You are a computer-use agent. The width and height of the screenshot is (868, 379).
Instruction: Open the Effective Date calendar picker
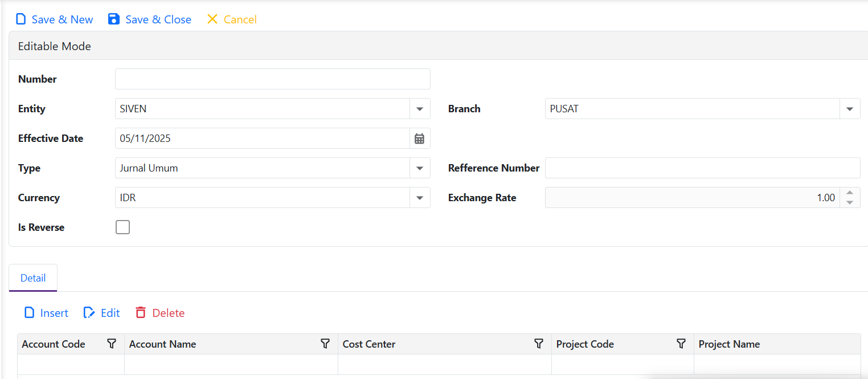(420, 138)
